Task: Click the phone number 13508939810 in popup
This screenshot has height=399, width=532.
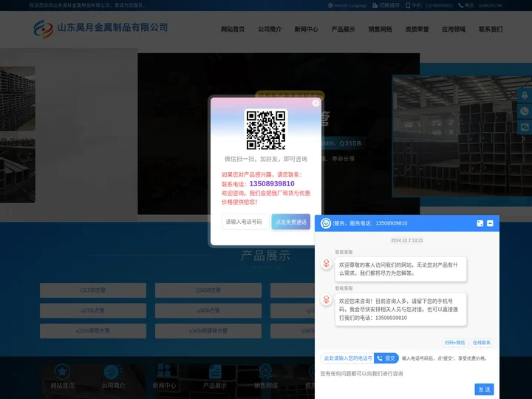Action: tap(272, 183)
